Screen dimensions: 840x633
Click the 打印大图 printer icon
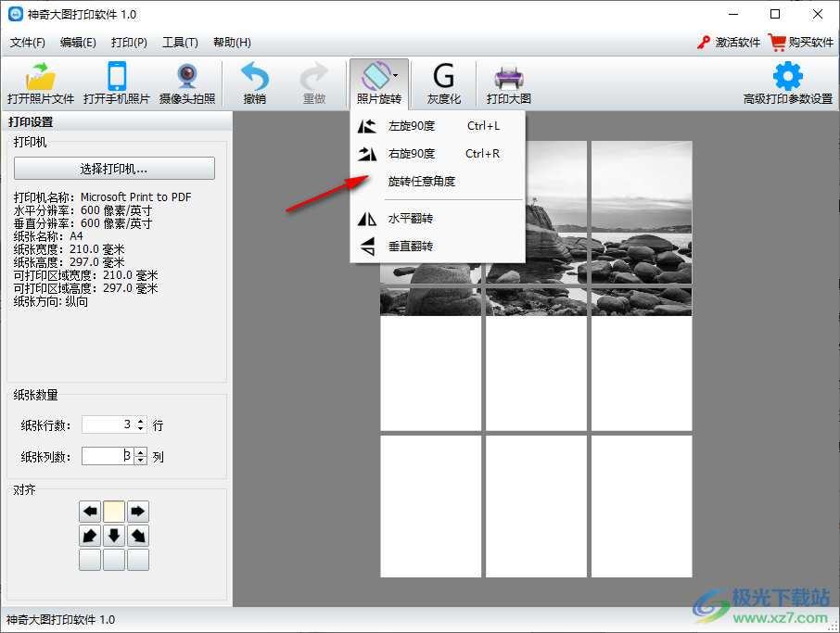508,77
